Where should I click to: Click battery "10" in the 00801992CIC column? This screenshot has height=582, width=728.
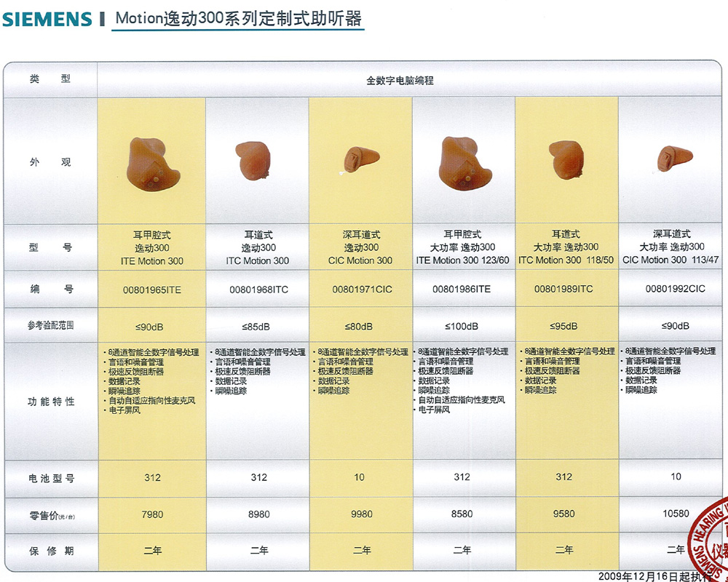(x=676, y=477)
